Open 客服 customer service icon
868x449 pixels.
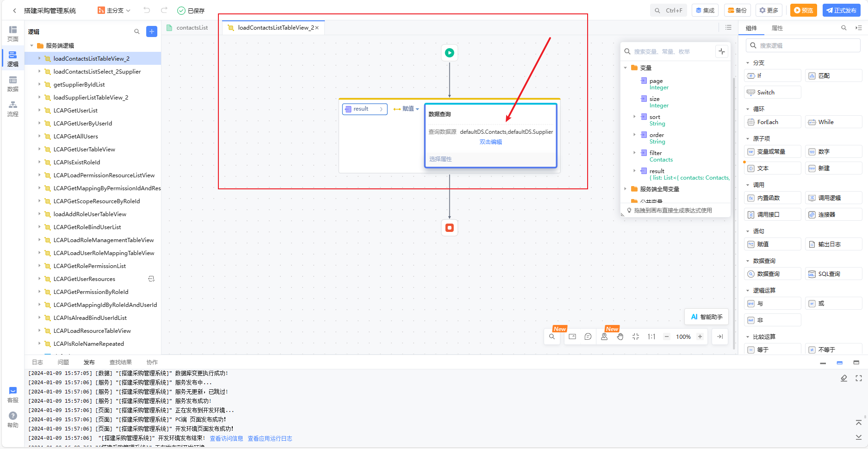click(x=13, y=395)
